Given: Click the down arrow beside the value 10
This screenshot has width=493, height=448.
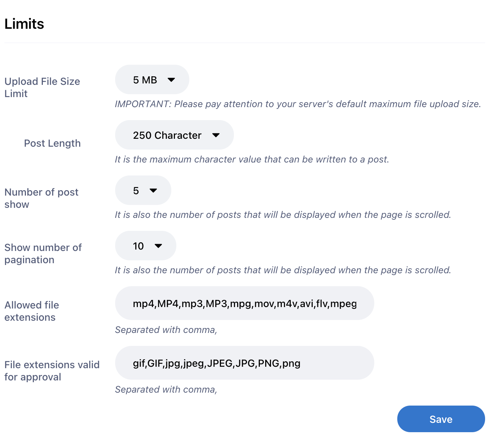Looking at the screenshot, I should coord(158,246).
